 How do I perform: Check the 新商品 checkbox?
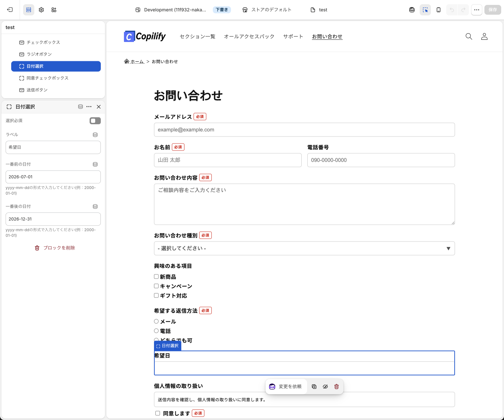click(x=156, y=277)
